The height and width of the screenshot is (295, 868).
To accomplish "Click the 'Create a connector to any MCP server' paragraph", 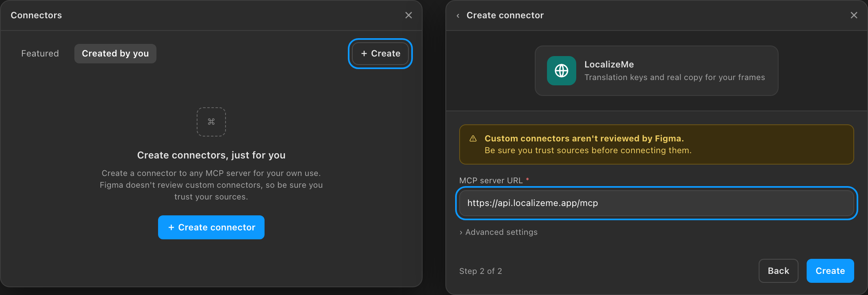I will click(211, 185).
